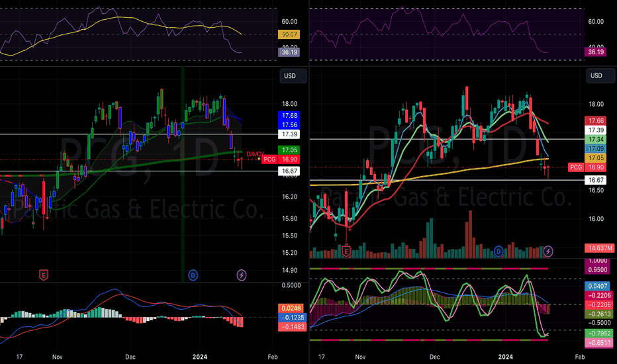617x364 pixels.
Task: Click the 16.67 support level label, left chart
Action: (x=289, y=171)
